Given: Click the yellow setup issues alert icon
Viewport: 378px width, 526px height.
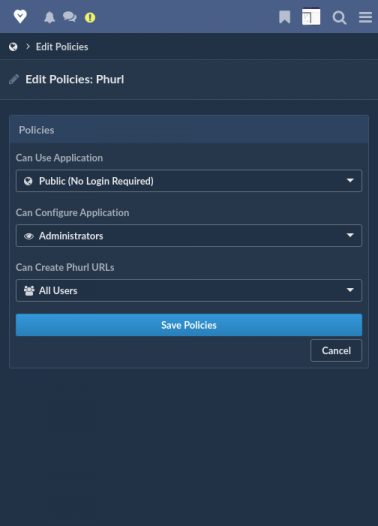Looking at the screenshot, I should [90, 17].
